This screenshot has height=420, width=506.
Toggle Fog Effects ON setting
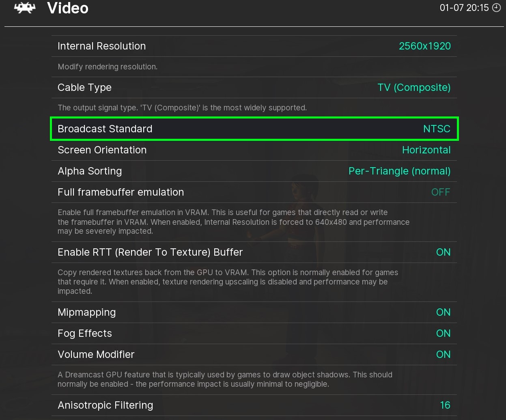[443, 333]
